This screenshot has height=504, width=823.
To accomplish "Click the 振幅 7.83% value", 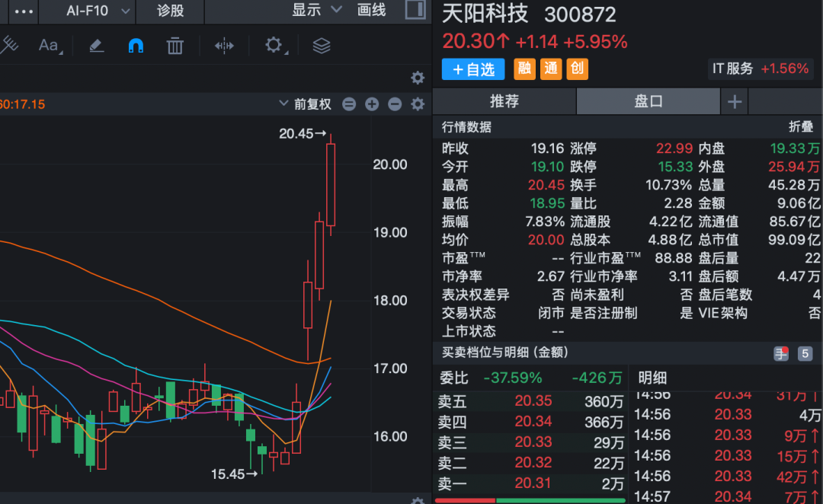I will 545,222.
